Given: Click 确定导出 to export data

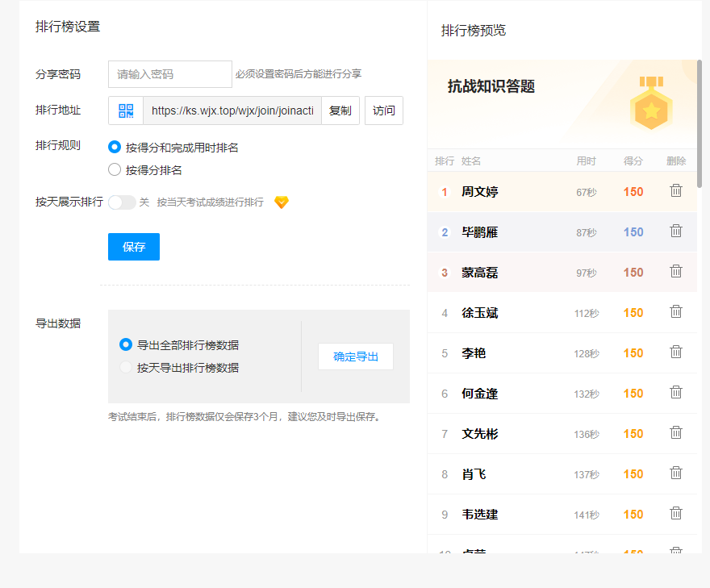Looking at the screenshot, I should (355, 357).
